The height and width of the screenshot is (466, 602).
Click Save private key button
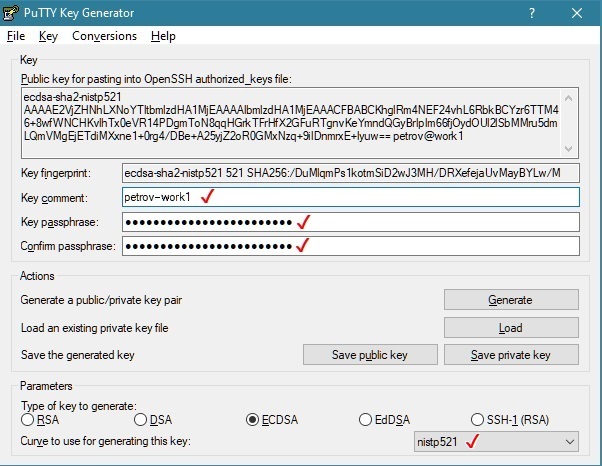[511, 355]
